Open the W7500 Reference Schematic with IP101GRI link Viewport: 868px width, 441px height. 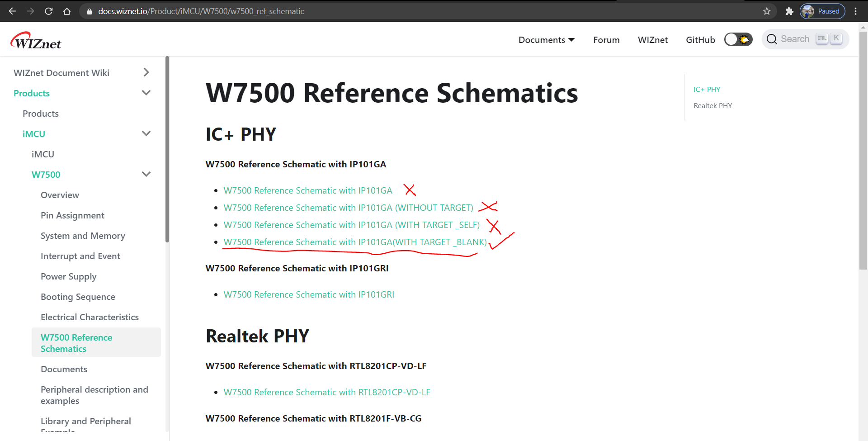[309, 294]
